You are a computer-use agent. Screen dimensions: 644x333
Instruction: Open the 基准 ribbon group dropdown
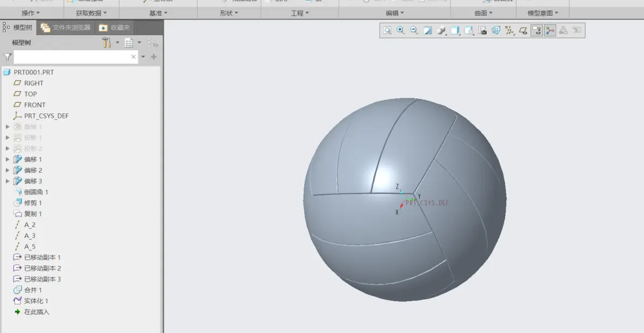[x=158, y=13]
